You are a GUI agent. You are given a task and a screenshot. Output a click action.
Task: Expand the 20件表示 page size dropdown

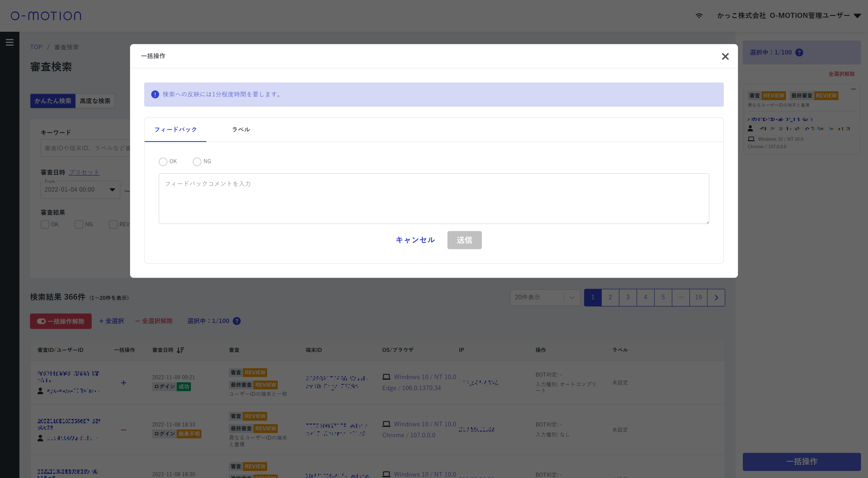pyautogui.click(x=545, y=297)
